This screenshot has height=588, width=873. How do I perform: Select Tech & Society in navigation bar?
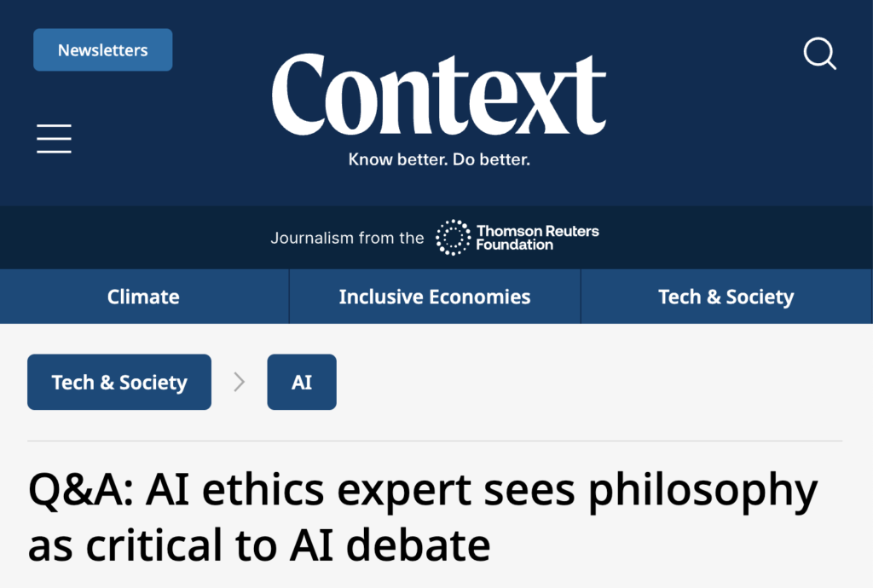pyautogui.click(x=726, y=297)
